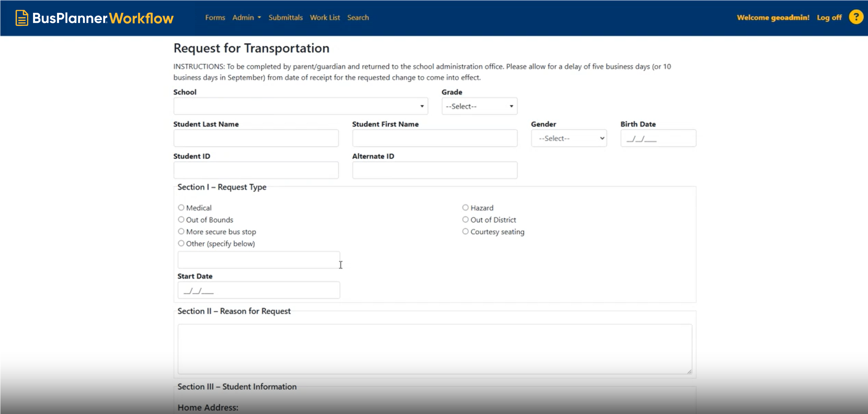This screenshot has width=868, height=414.
Task: Focus the Start Date input field
Action: (259, 290)
